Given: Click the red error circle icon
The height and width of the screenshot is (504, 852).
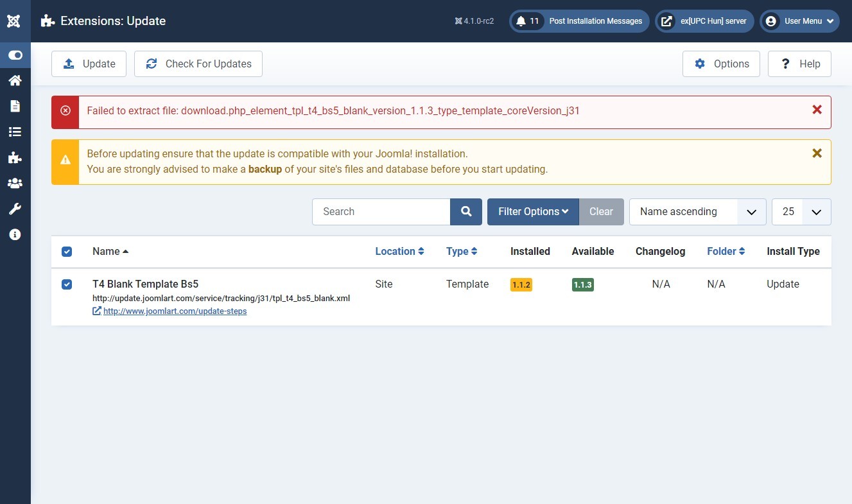Looking at the screenshot, I should tap(65, 110).
